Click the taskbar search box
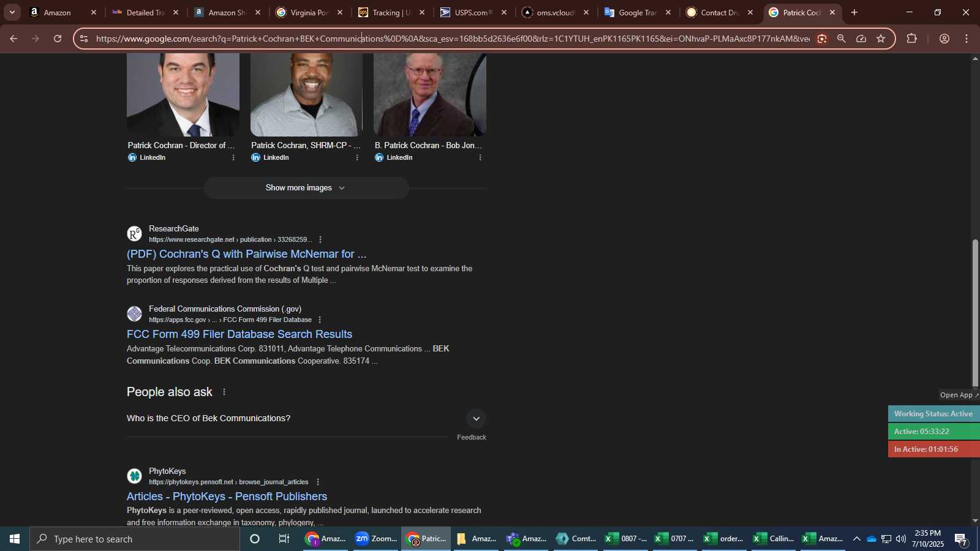 coord(135,539)
